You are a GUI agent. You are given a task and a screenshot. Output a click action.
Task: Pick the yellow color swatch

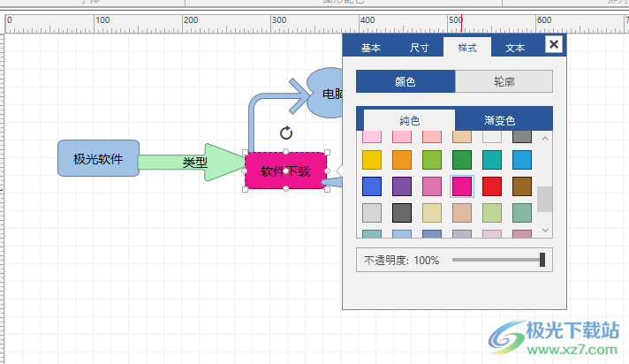372,160
